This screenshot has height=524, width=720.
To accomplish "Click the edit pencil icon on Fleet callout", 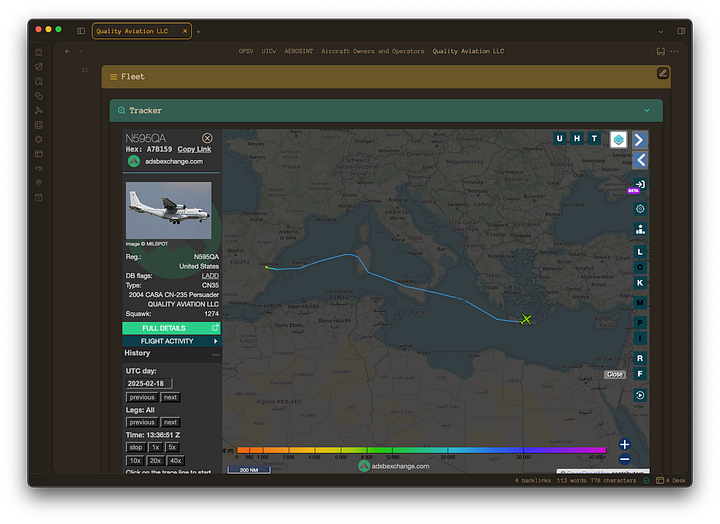I will 663,73.
